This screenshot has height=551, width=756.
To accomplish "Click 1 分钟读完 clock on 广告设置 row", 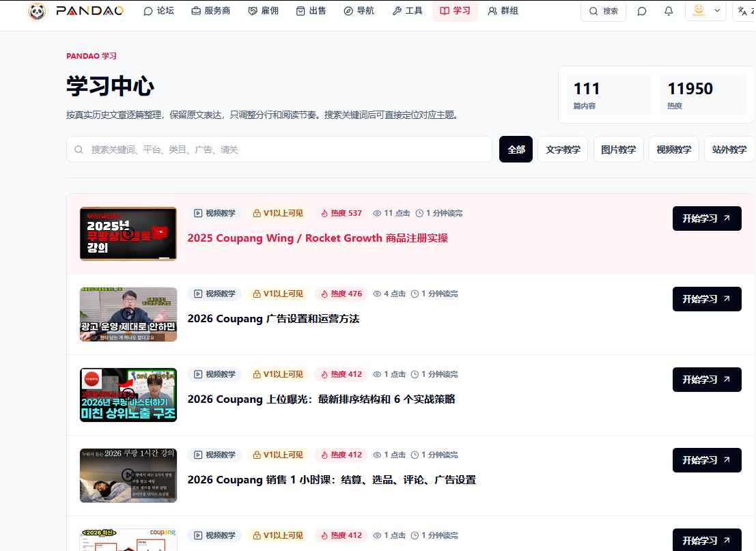I will [434, 294].
